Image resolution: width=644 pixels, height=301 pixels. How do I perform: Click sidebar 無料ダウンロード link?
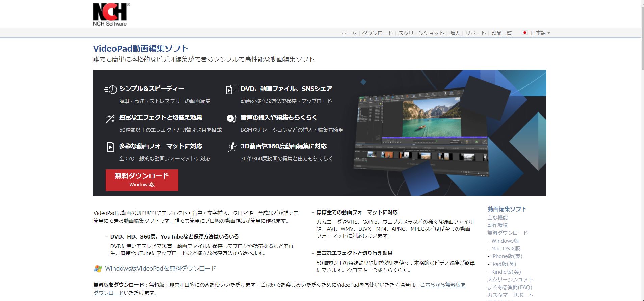(x=508, y=233)
